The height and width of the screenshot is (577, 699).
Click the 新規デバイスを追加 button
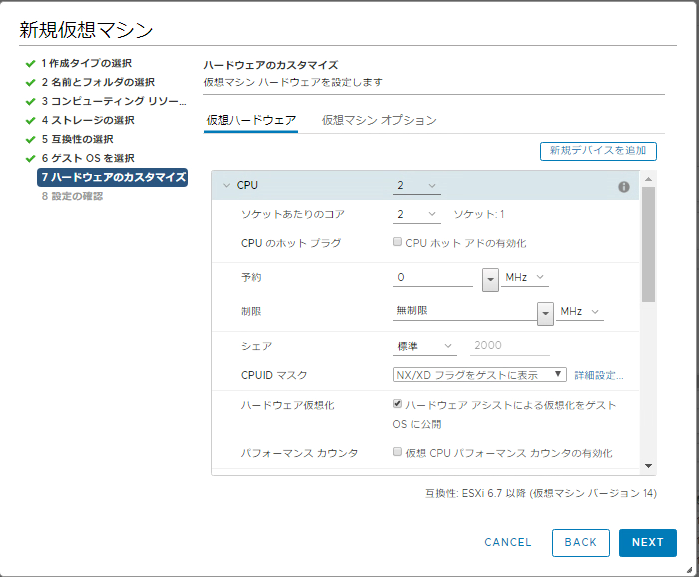598,151
